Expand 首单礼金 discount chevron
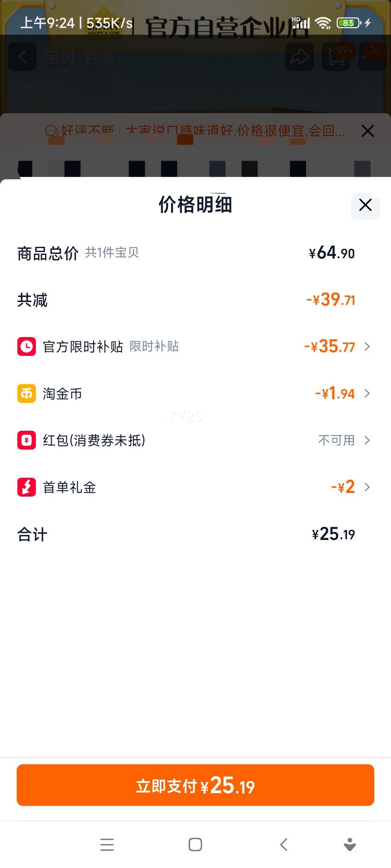The width and height of the screenshot is (391, 868). tap(367, 487)
